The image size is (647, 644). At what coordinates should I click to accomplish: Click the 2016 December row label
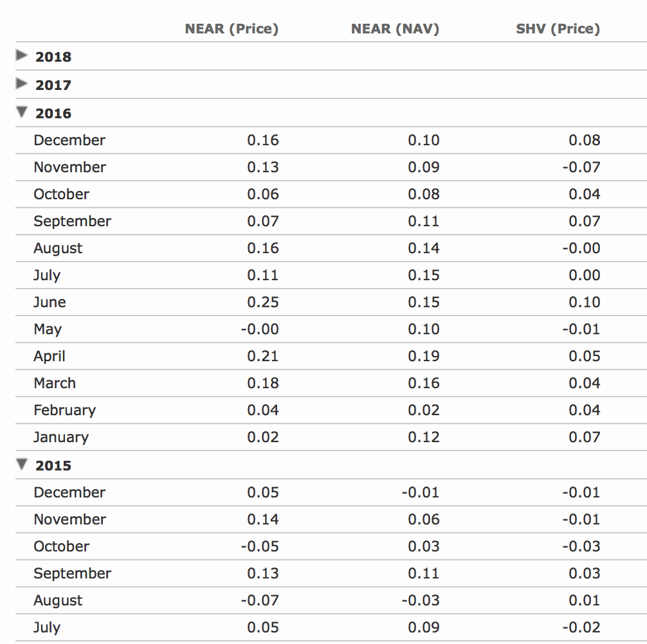[x=69, y=140]
